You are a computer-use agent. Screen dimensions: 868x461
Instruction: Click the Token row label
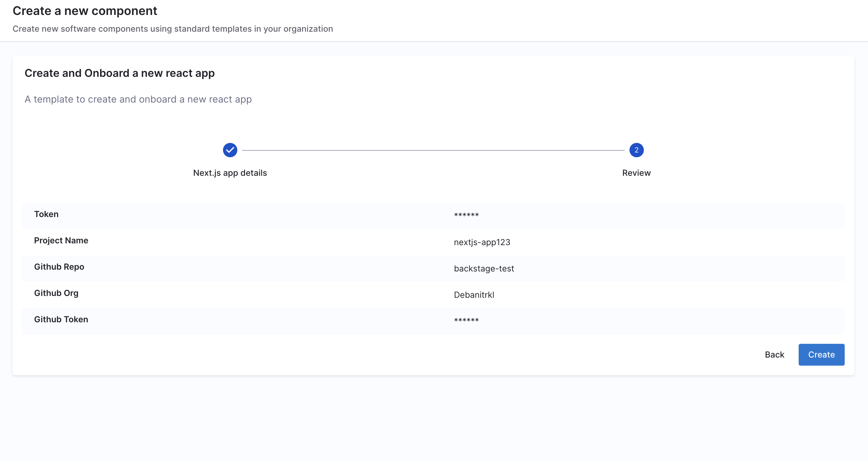(46, 214)
